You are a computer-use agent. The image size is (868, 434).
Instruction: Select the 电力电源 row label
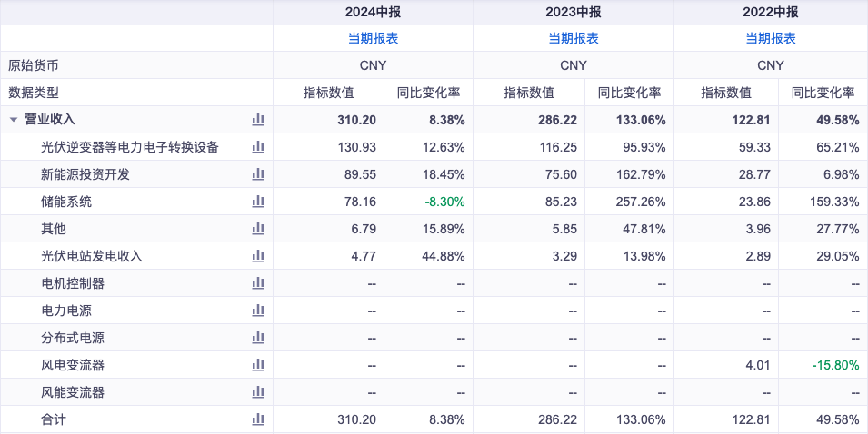click(66, 311)
